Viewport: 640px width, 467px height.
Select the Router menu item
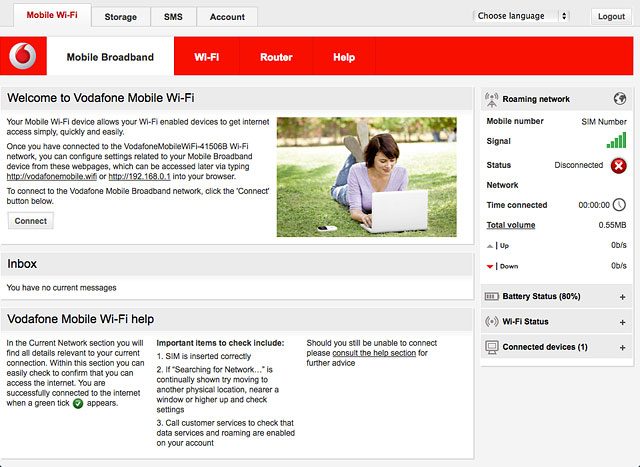pos(276,57)
